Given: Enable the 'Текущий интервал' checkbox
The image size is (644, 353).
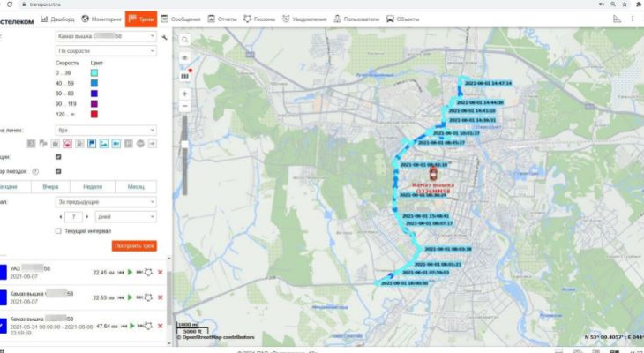Looking at the screenshot, I should 58,231.
